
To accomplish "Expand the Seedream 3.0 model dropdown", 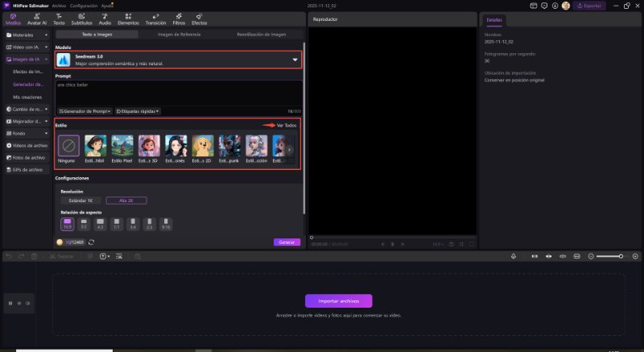I will [x=294, y=60].
